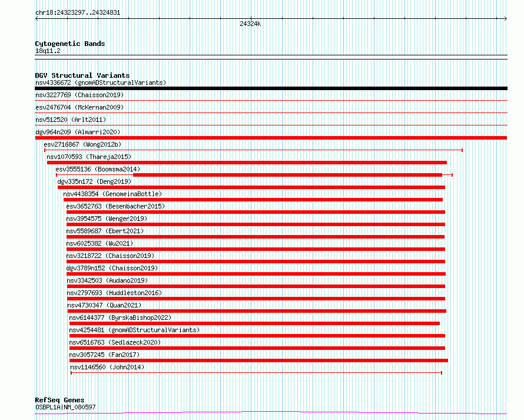Click the thin red line under esv2716867

click(253, 150)
